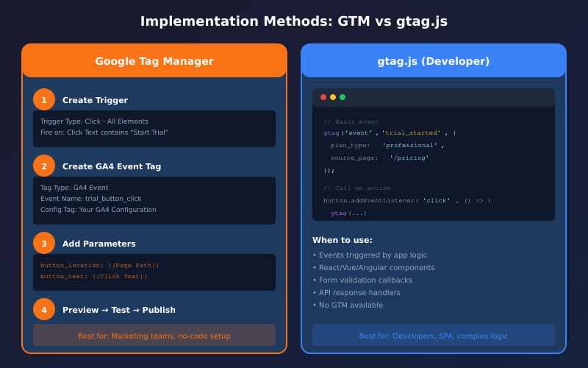Image resolution: width=588 pixels, height=368 pixels.
Task: Click the 'Create Trigger' heading
Action: (x=96, y=100)
